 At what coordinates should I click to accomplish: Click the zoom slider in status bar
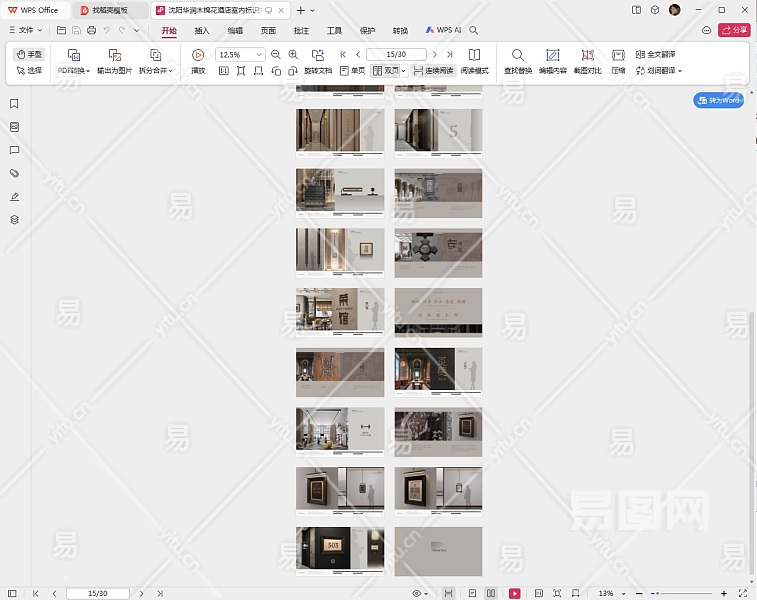point(680,593)
